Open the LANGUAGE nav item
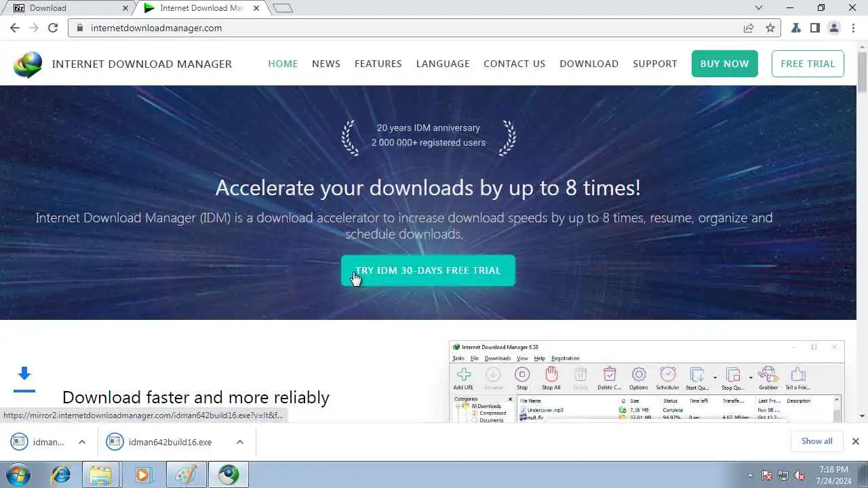The height and width of the screenshot is (488, 868). coord(443,64)
